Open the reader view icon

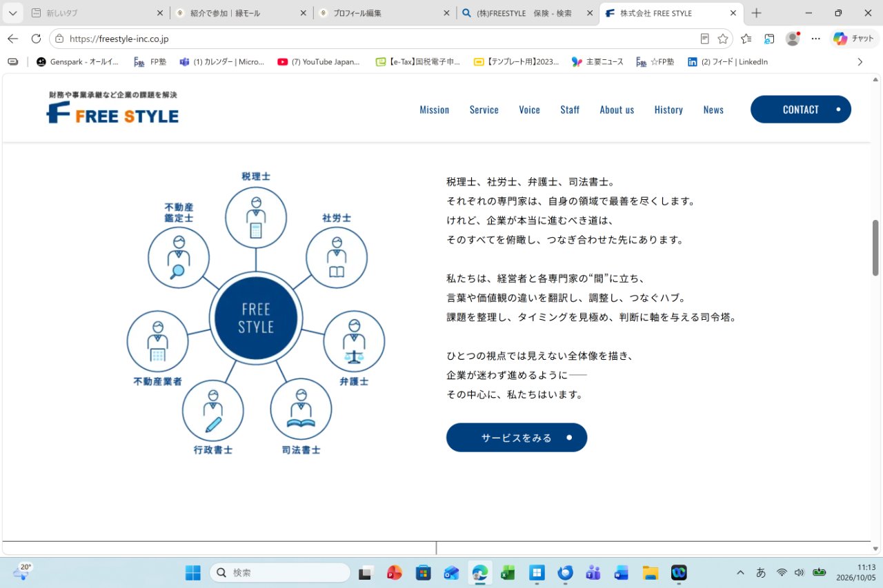pyautogui.click(x=704, y=39)
